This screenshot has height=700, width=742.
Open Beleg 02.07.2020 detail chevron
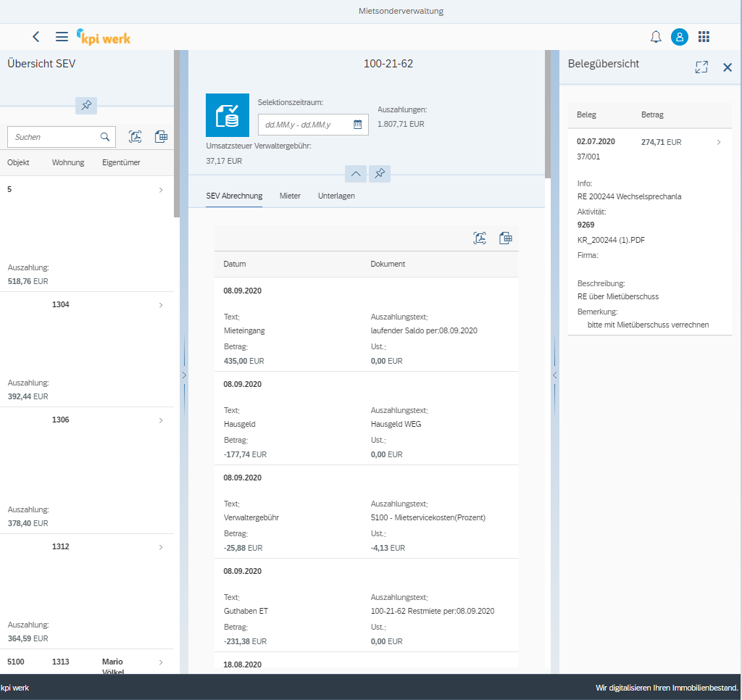pyautogui.click(x=719, y=142)
